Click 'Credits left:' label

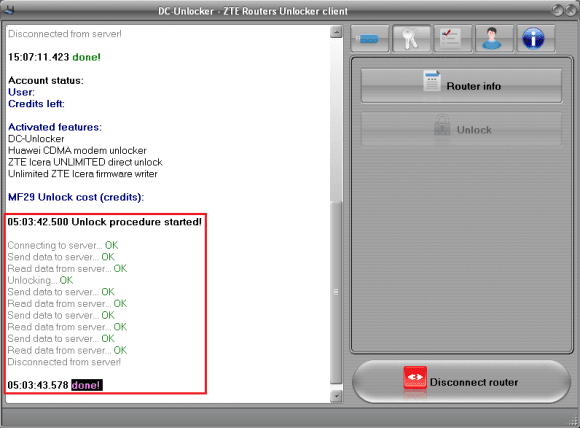click(x=36, y=104)
